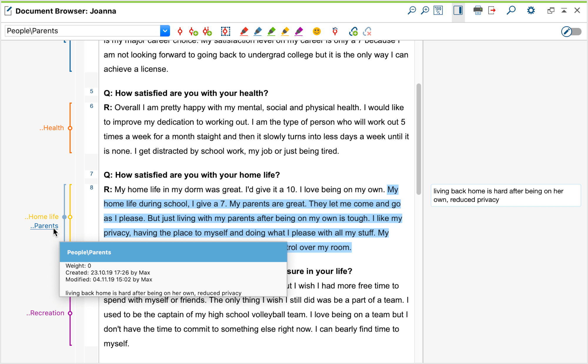Code with an emoticon smiley
Image resolution: width=588 pixels, height=364 pixels.
click(317, 31)
